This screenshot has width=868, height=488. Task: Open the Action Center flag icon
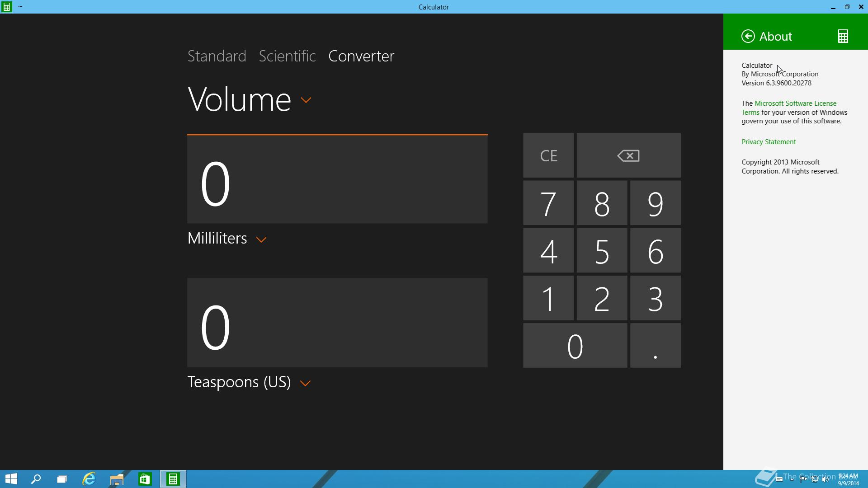click(x=803, y=480)
